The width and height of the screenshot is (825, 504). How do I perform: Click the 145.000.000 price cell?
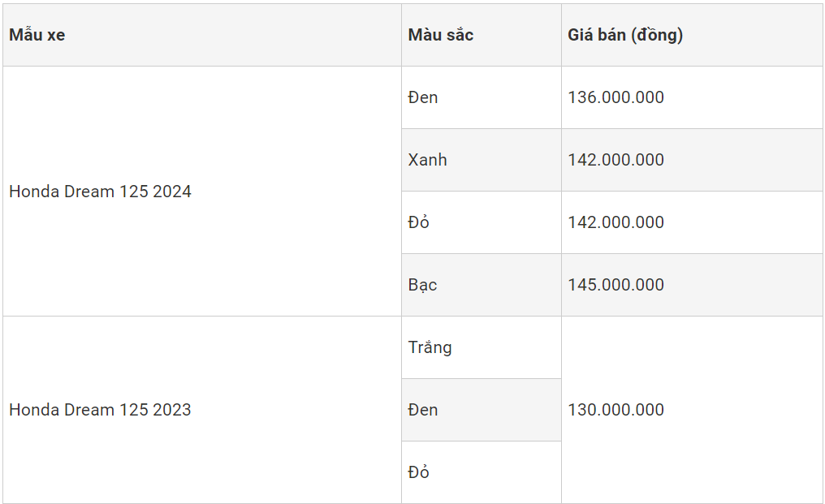tap(616, 285)
